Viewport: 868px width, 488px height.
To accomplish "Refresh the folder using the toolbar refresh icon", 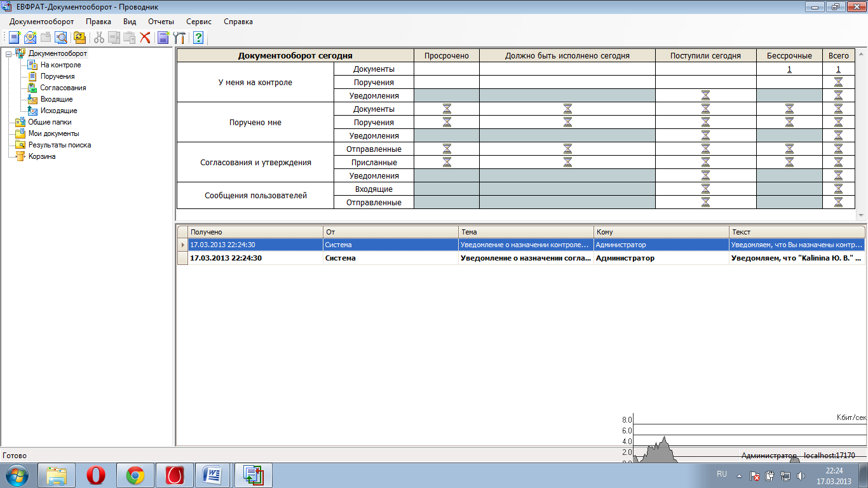I will (79, 37).
